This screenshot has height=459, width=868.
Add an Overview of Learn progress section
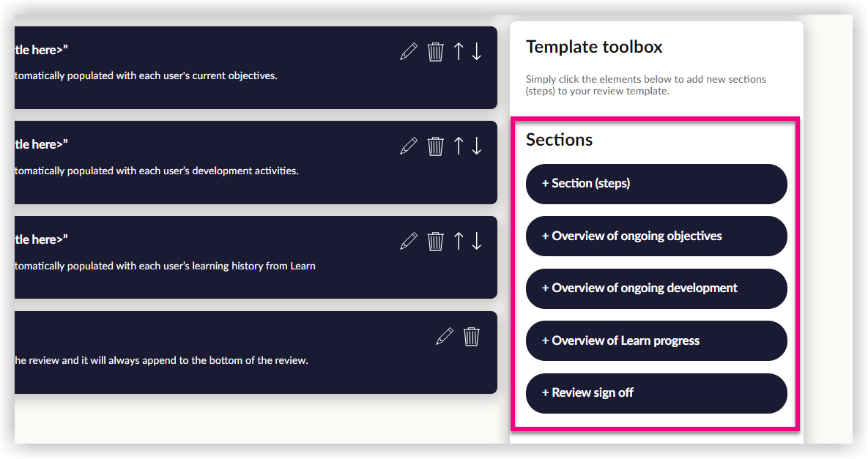click(x=656, y=340)
